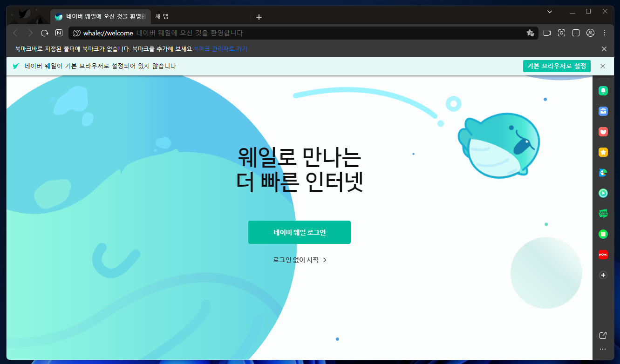Open the green square sidebar icon
This screenshot has width=620, height=364.
click(x=603, y=234)
